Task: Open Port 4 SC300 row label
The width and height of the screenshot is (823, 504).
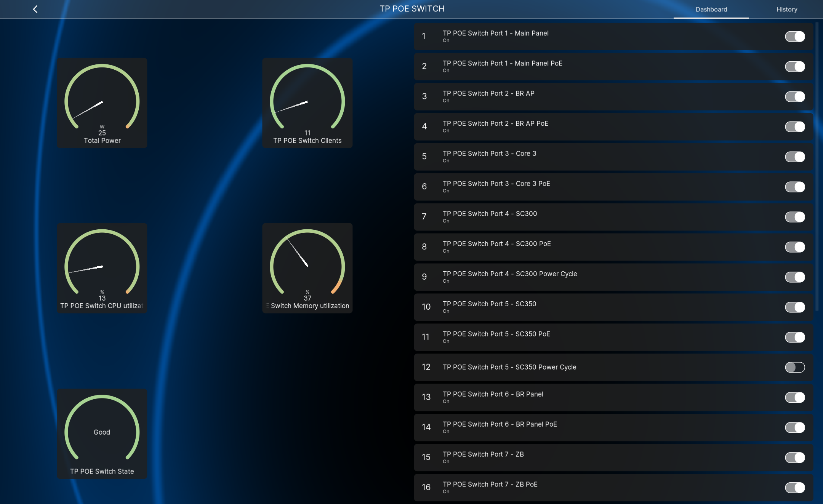Action: 490,214
